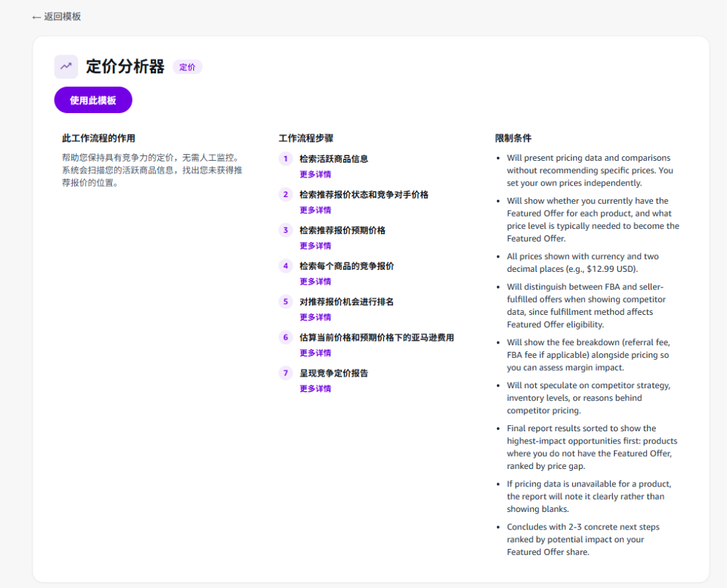Click step number 3 circle
The height and width of the screenshot is (588, 727).
[x=285, y=230]
